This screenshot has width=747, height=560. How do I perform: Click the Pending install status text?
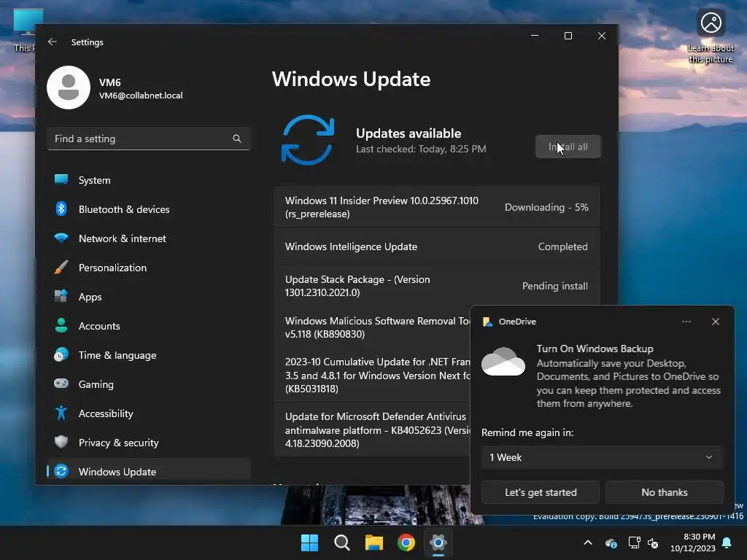point(554,286)
